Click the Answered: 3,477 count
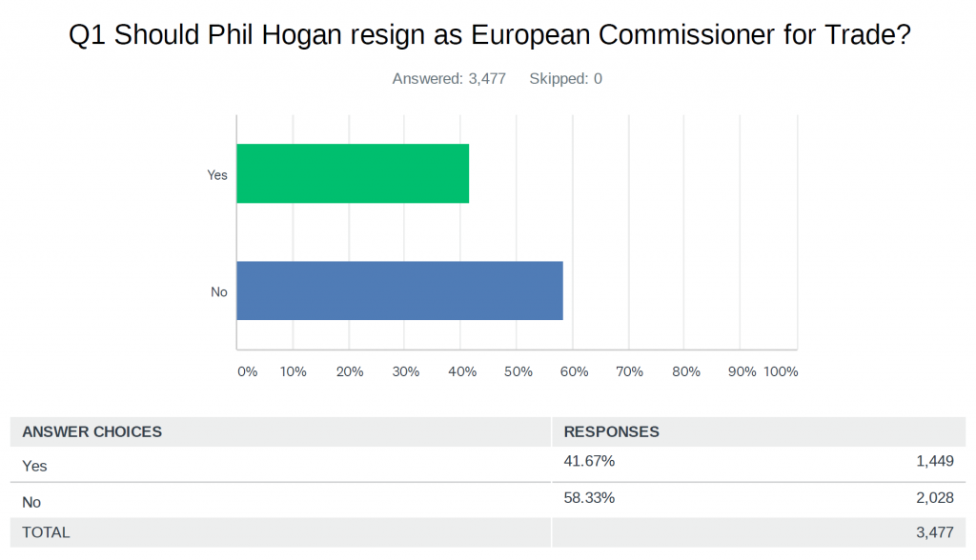 (x=449, y=79)
